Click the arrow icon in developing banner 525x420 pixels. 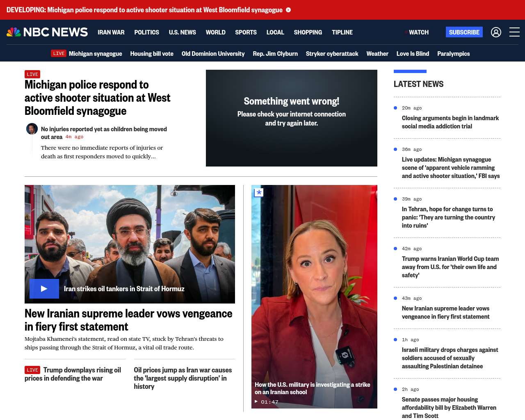(x=288, y=10)
